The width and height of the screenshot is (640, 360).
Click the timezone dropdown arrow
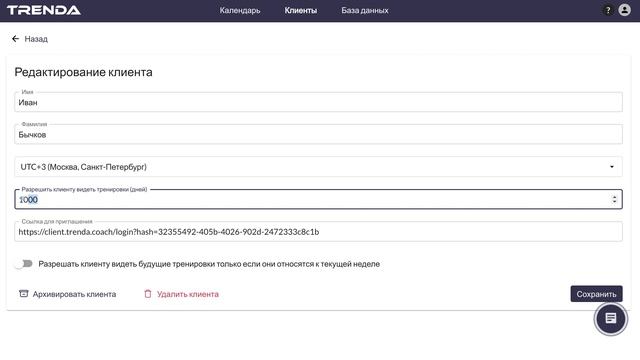(612, 167)
